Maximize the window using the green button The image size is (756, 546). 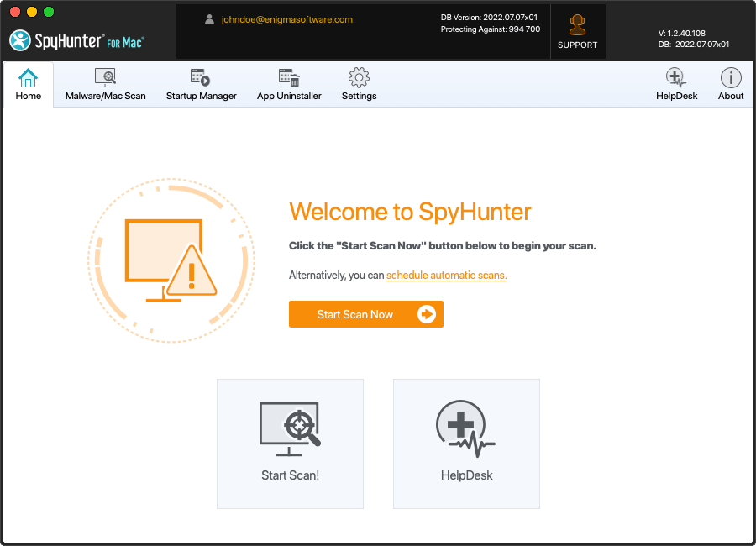point(49,13)
